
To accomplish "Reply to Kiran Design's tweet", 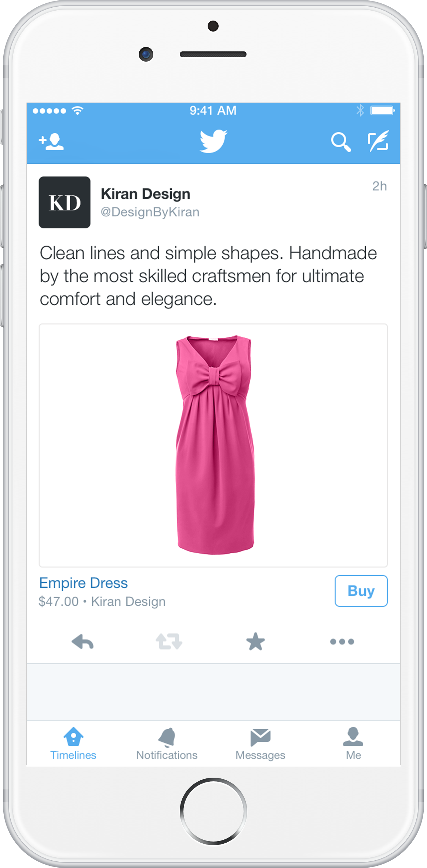I will point(83,642).
